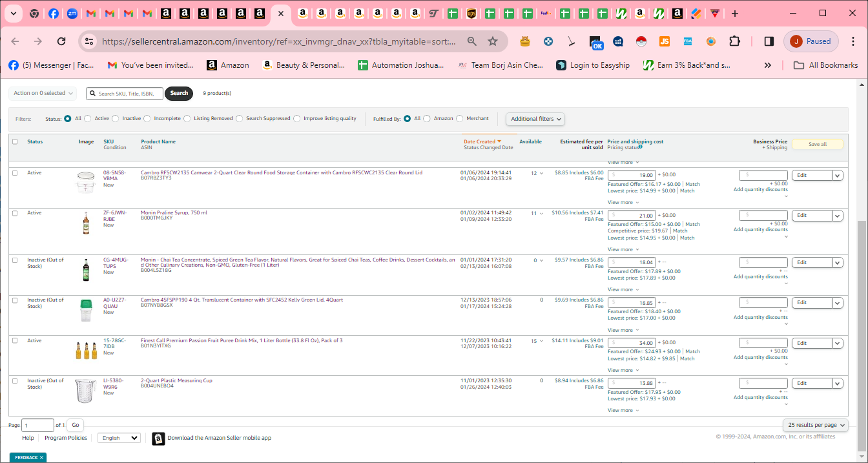Close the FEEDBACK tab with its X
This screenshot has width=868, height=463.
coord(41,457)
